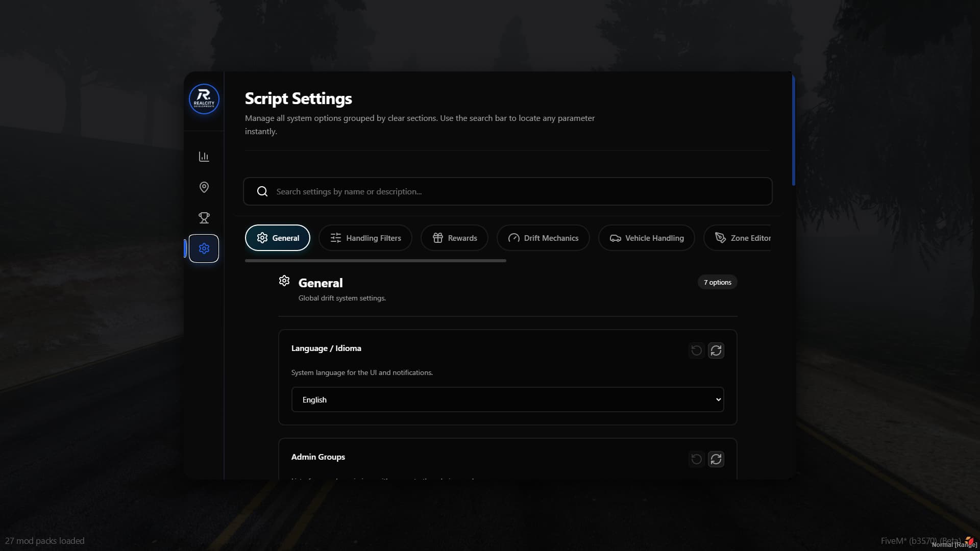This screenshot has width=980, height=551.
Task: Select the Vehicle Handling tab
Action: pyautogui.click(x=646, y=238)
